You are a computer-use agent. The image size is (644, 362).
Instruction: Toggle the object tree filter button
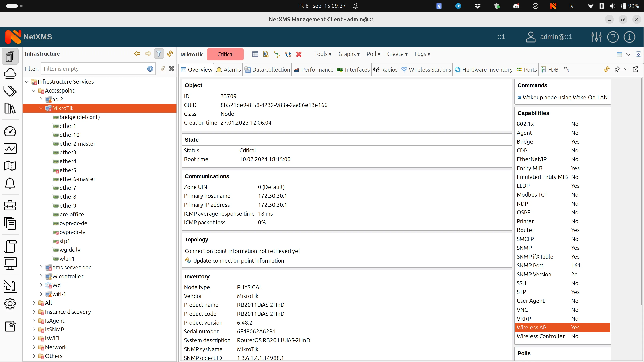159,54
